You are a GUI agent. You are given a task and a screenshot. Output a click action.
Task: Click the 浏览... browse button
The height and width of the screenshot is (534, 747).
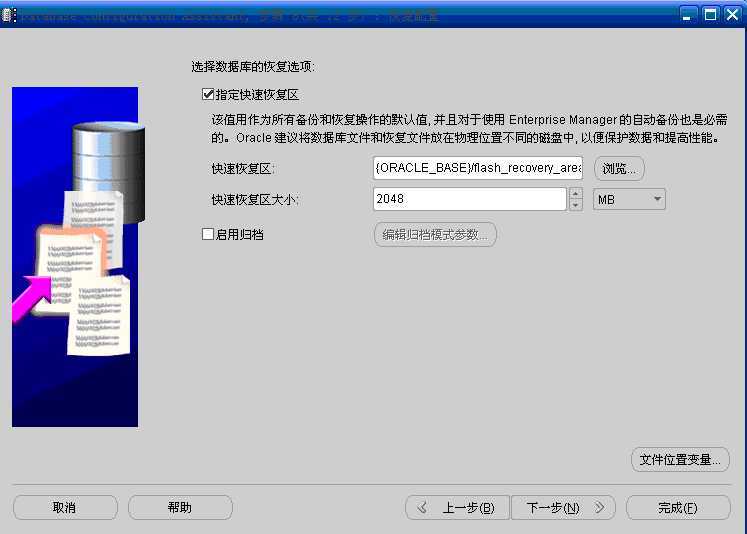[x=619, y=169]
